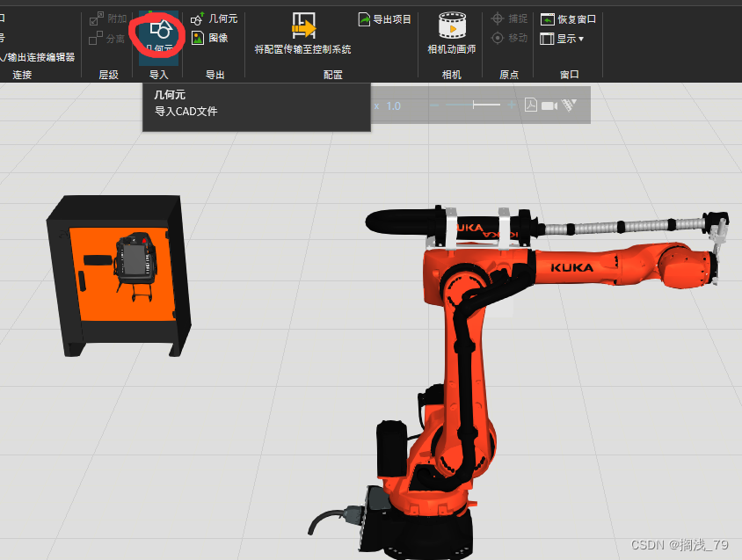
Task: Click 恢复窗口 to restore windows
Action: coord(568,17)
